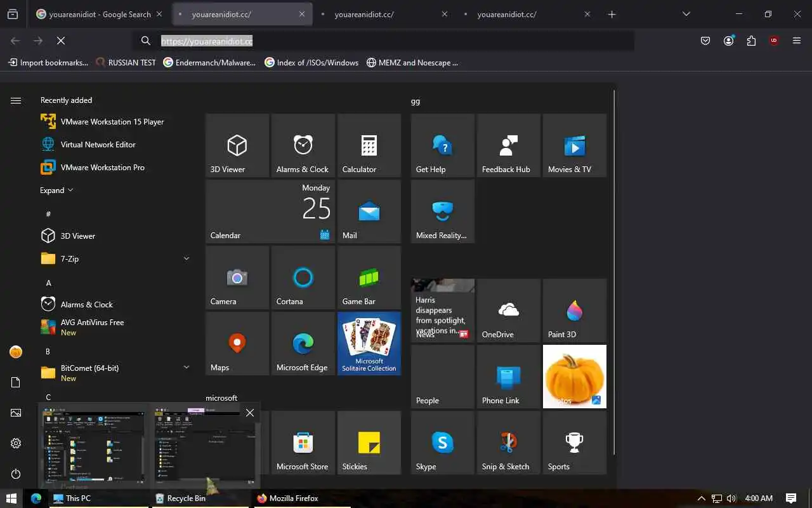This screenshot has height=508, width=812.
Task: Open the News tile about Harris
Action: [443, 311]
